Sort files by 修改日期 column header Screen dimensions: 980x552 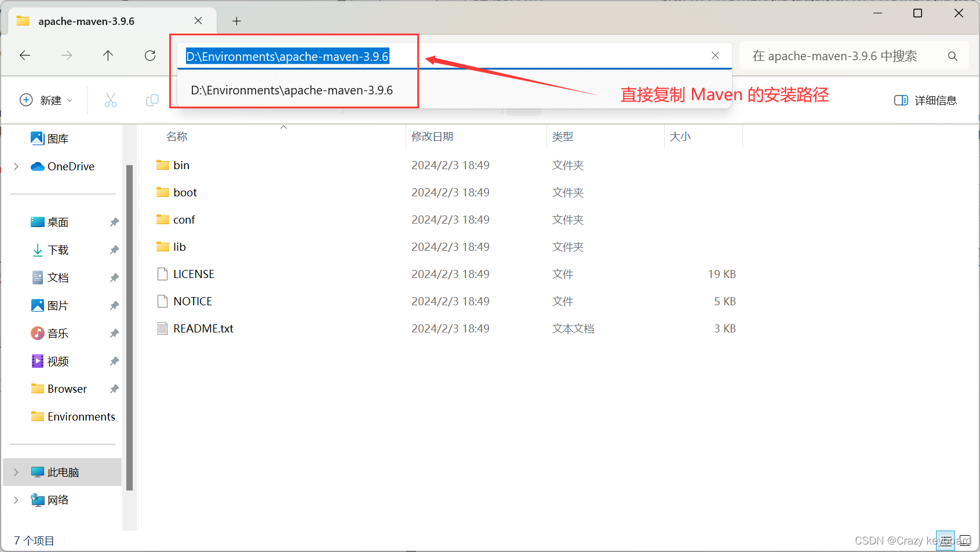pos(432,136)
